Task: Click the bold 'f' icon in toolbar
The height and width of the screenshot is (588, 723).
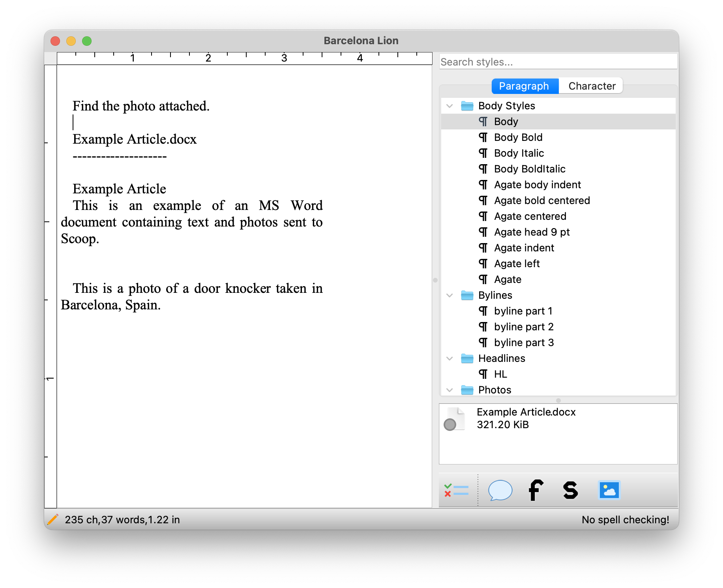Action: coord(536,490)
